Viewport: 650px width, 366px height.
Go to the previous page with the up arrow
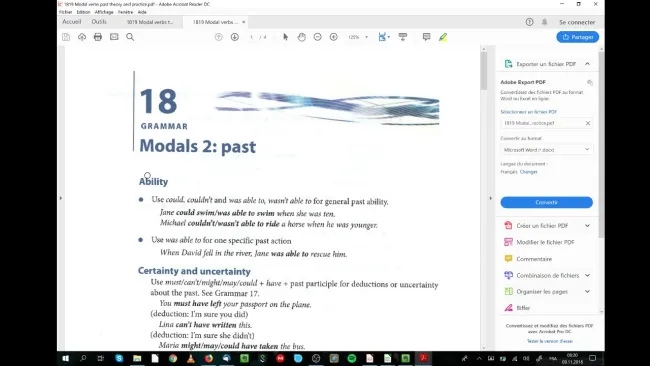(218, 37)
